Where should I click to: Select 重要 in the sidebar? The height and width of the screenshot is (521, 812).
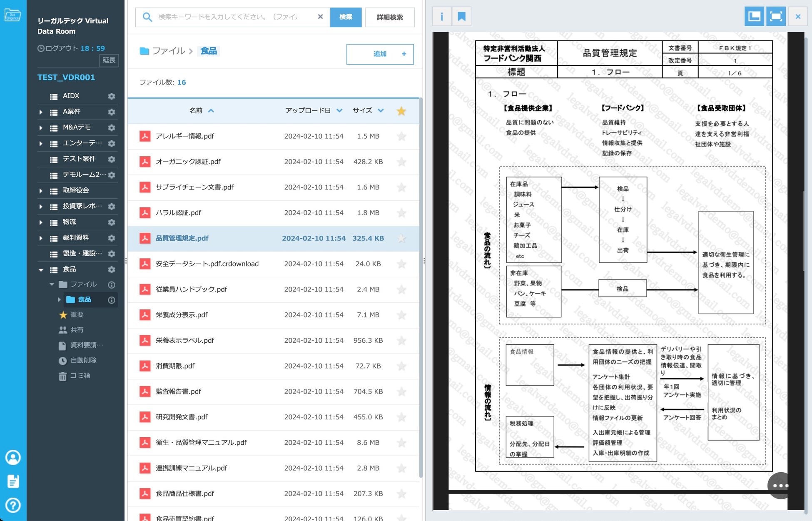[x=77, y=315]
